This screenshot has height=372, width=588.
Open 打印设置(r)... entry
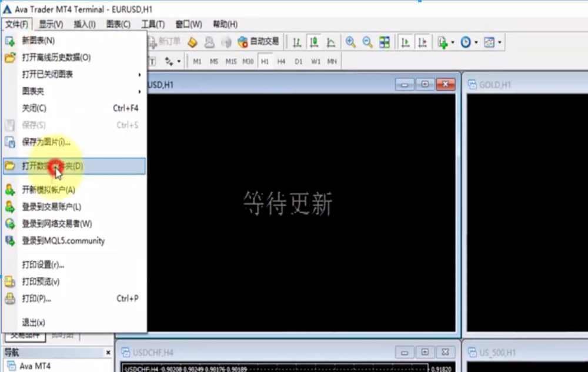tap(74, 265)
